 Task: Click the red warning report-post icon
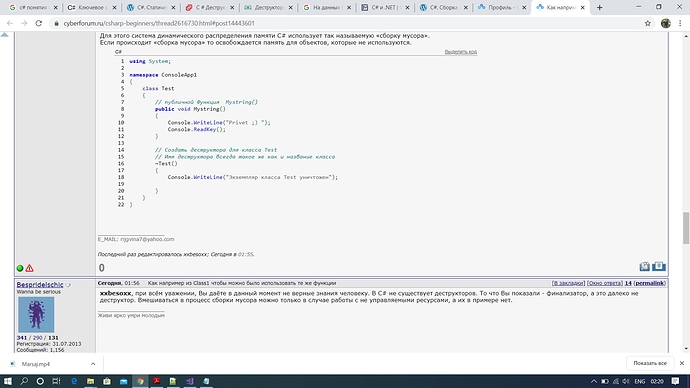(x=29, y=268)
